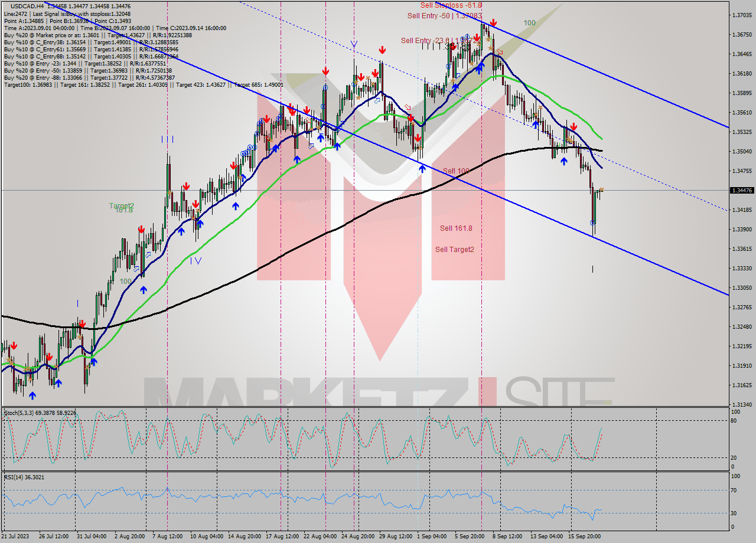
Task: Click the 24 Aug 20:00 time label
Action: [x=359, y=537]
